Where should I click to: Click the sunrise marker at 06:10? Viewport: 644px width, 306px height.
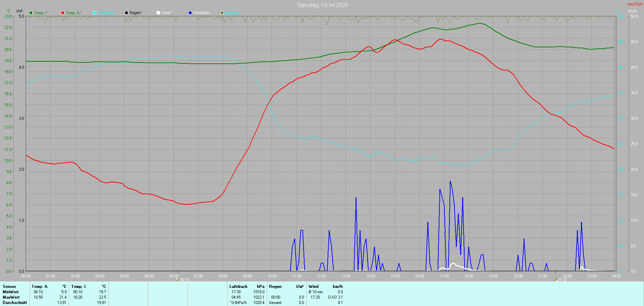[x=178, y=279]
